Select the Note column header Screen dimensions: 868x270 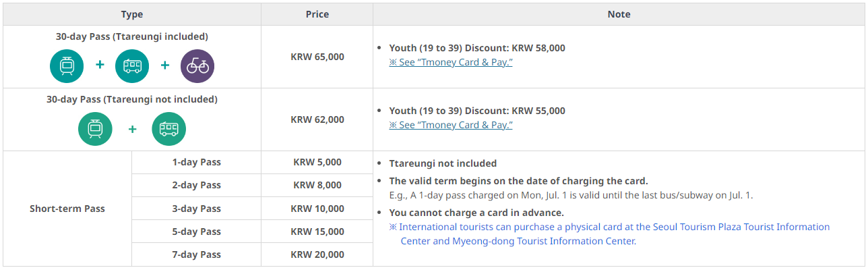619,14
